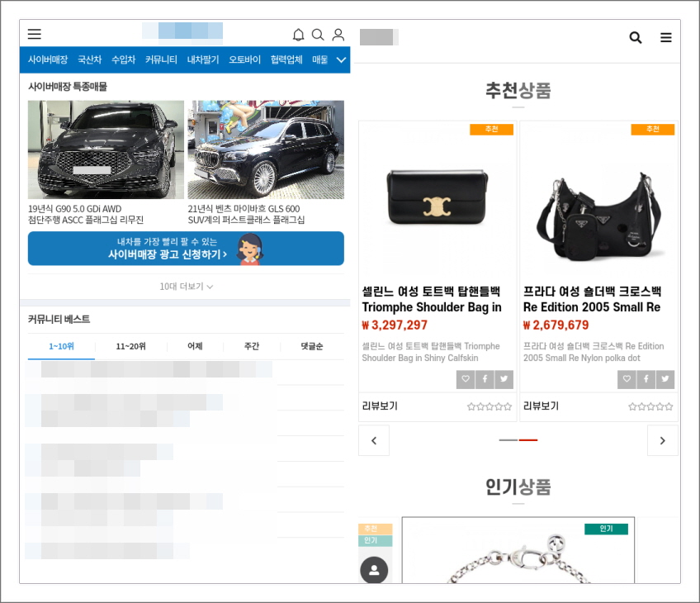The image size is (700, 603).
Task: Click 사이버매장 광고 신청하기 banner
Action: 186,249
